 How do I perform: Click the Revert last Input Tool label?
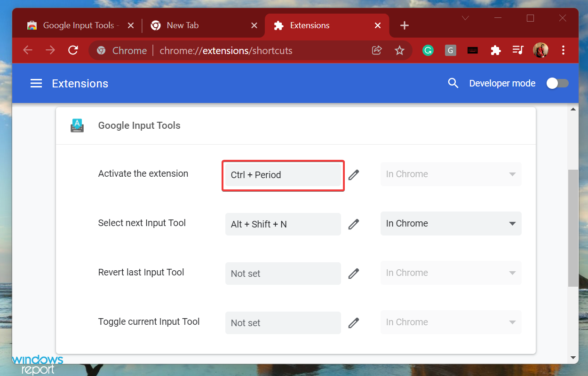coord(141,272)
